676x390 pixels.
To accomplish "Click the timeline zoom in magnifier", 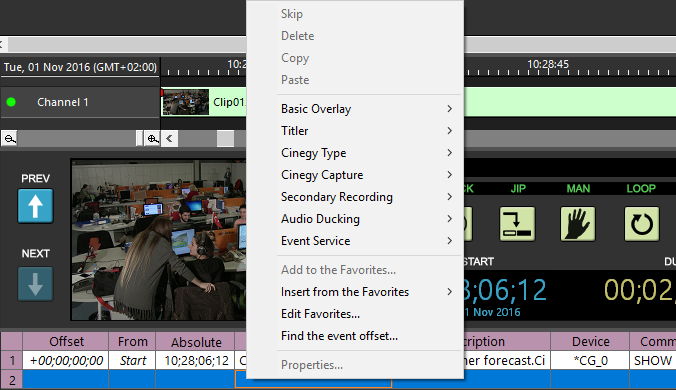I will point(152,139).
